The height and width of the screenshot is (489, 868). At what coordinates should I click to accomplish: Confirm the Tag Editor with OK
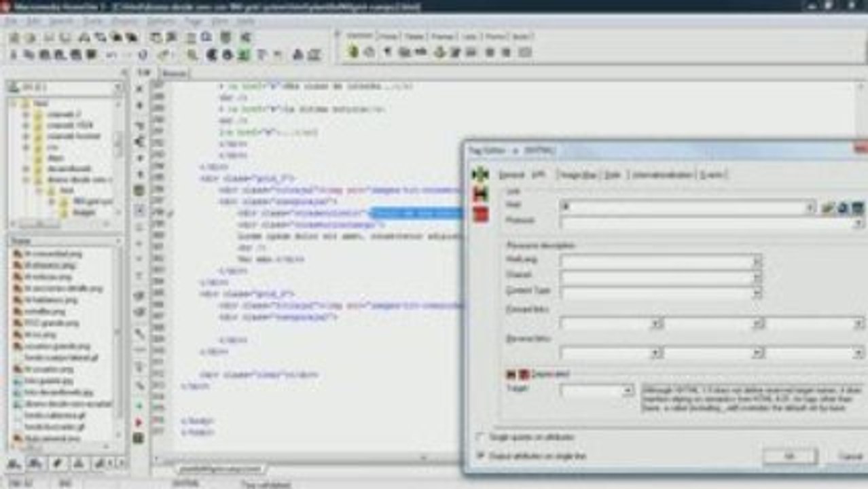click(789, 456)
